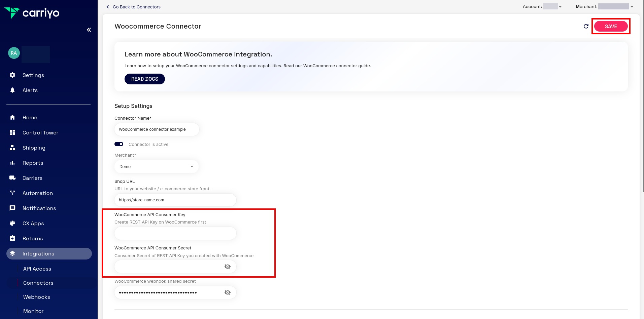Viewport: 644px width, 319px height.
Task: Open Automation menu item
Action: [x=38, y=193]
